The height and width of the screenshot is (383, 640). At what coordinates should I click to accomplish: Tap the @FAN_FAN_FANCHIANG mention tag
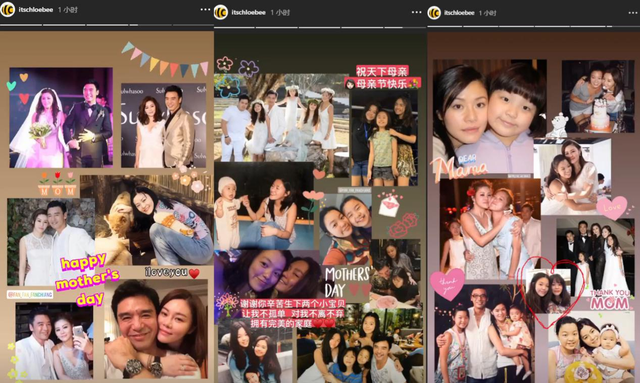click(30, 294)
